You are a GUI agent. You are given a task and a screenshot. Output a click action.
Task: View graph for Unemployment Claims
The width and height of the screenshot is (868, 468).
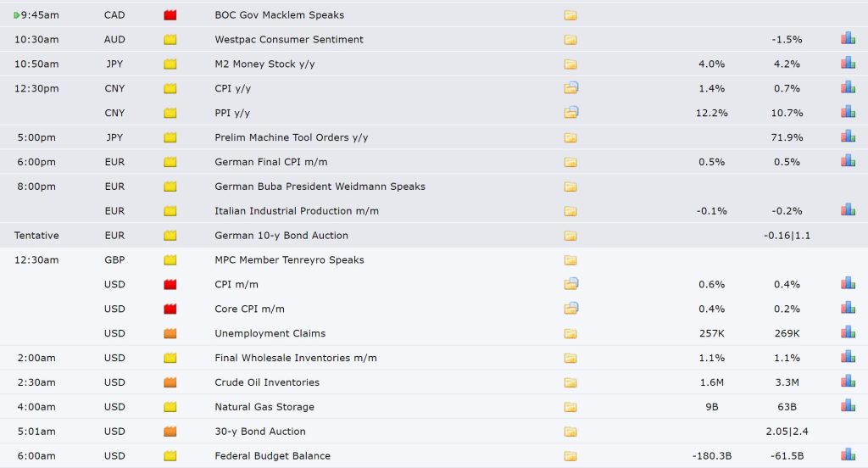(848, 332)
